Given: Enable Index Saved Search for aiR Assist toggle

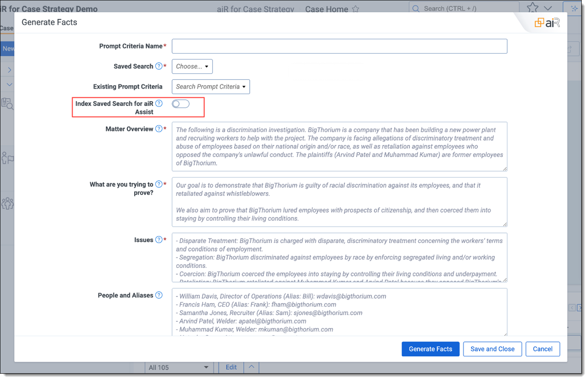Looking at the screenshot, I should tap(181, 104).
